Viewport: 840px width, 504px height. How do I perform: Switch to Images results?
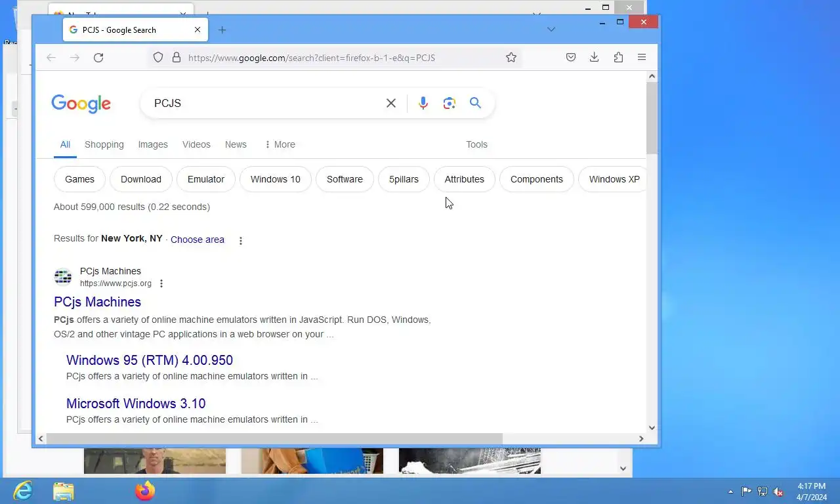[153, 144]
